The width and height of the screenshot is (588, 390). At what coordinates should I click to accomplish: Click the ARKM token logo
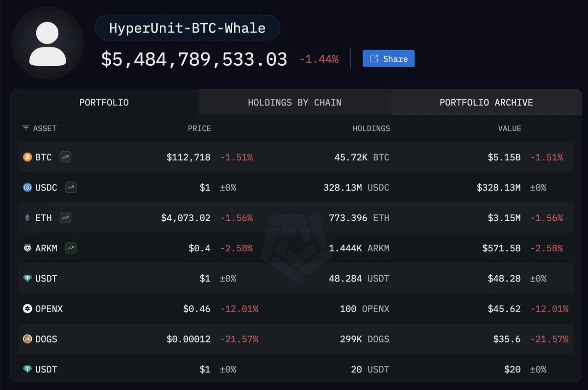[27, 248]
